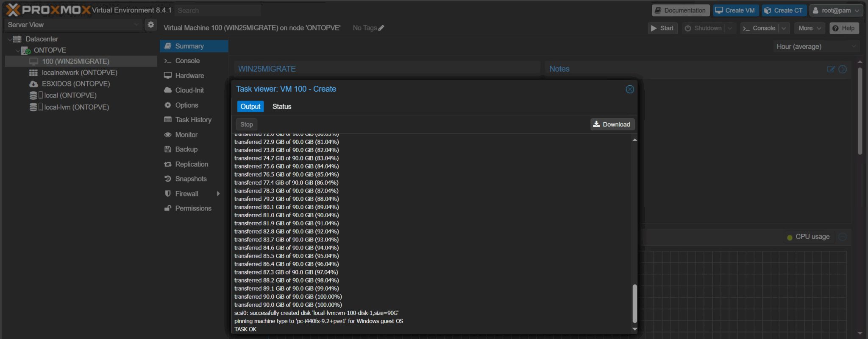The height and width of the screenshot is (339, 868).
Task: Collapse the Datacenter tree node
Action: [9, 39]
